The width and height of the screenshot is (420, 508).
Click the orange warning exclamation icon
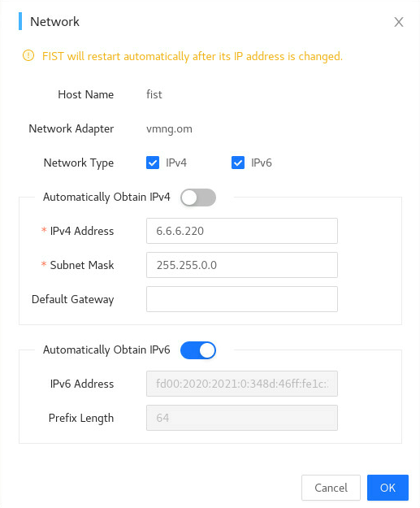pyautogui.click(x=28, y=56)
